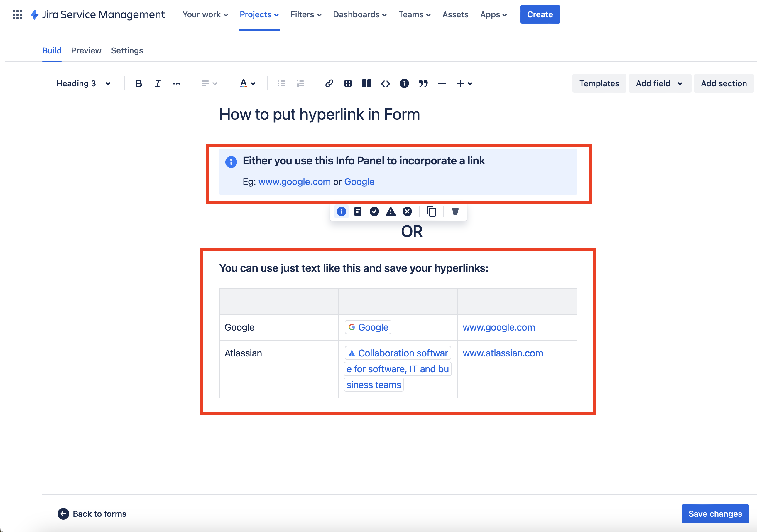Delete the info panel with trash icon
Viewport: 757px width, 532px height.
point(455,211)
